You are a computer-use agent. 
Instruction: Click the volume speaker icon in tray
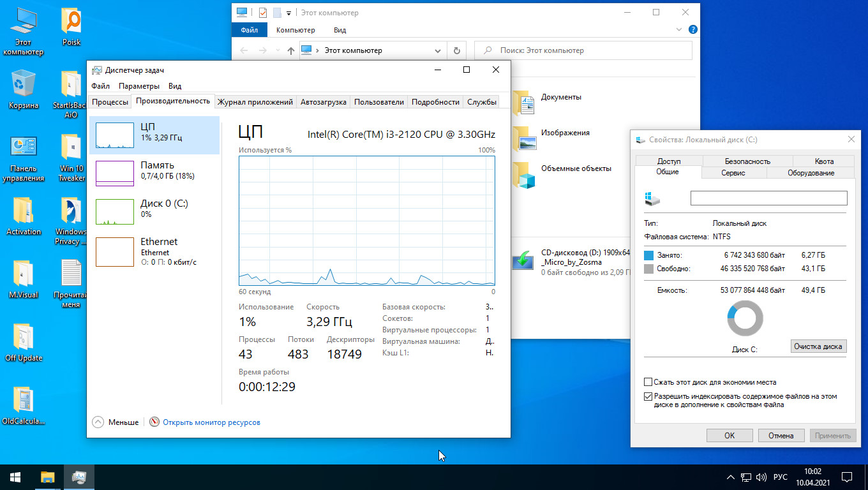[x=761, y=477]
